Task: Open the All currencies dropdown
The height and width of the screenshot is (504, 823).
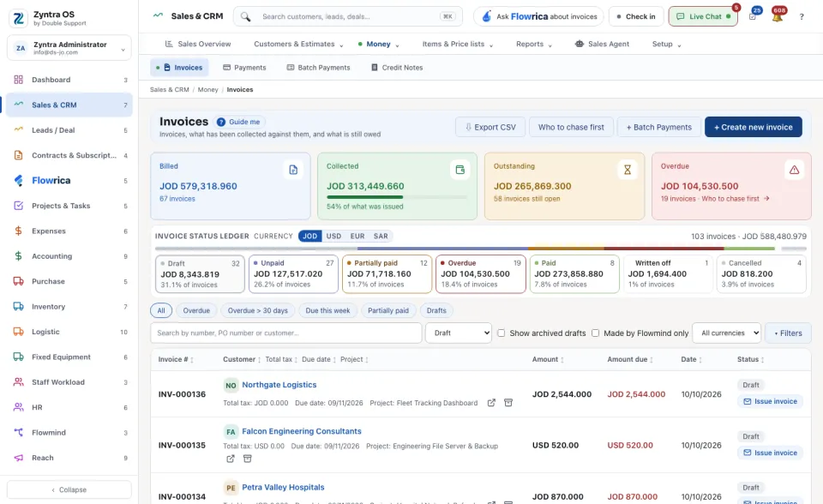Action: (x=727, y=333)
